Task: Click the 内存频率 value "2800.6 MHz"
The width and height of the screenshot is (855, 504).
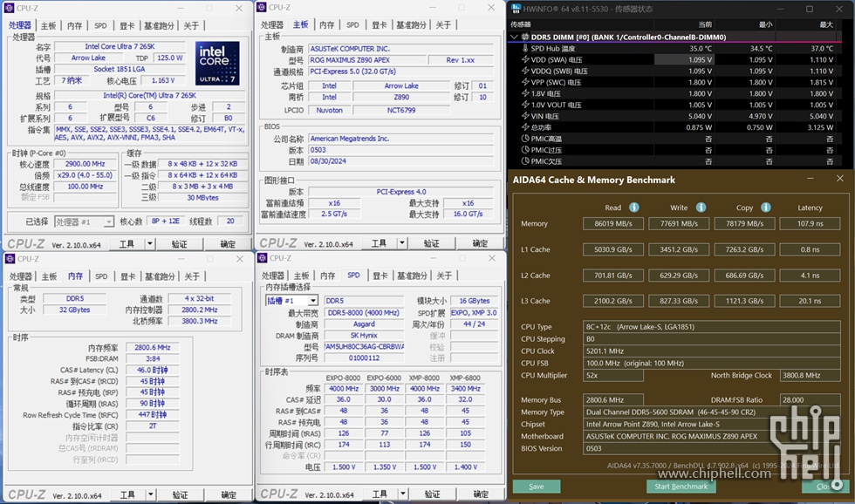Action: (x=153, y=347)
